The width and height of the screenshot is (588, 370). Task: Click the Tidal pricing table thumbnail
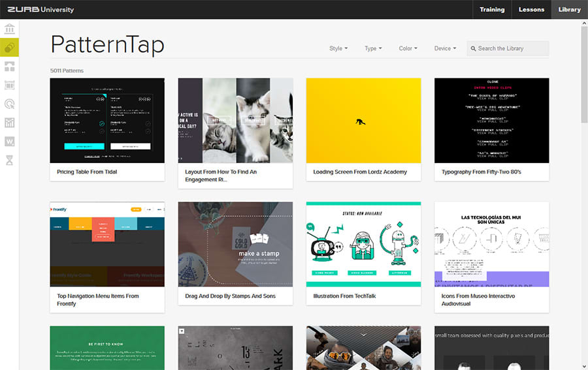click(x=107, y=121)
